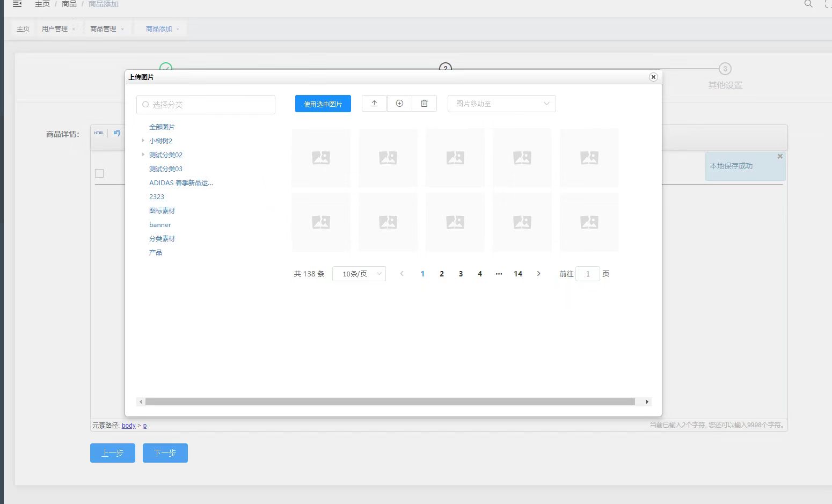Viewport: 832px width, 504px height.
Task: Click 商品 in the breadcrumb
Action: click(x=69, y=4)
